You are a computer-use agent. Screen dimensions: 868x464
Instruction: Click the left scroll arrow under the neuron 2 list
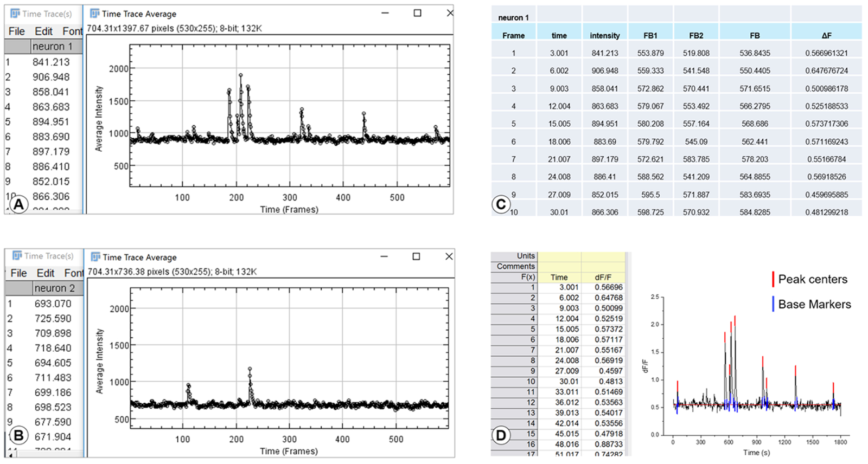(x=11, y=454)
